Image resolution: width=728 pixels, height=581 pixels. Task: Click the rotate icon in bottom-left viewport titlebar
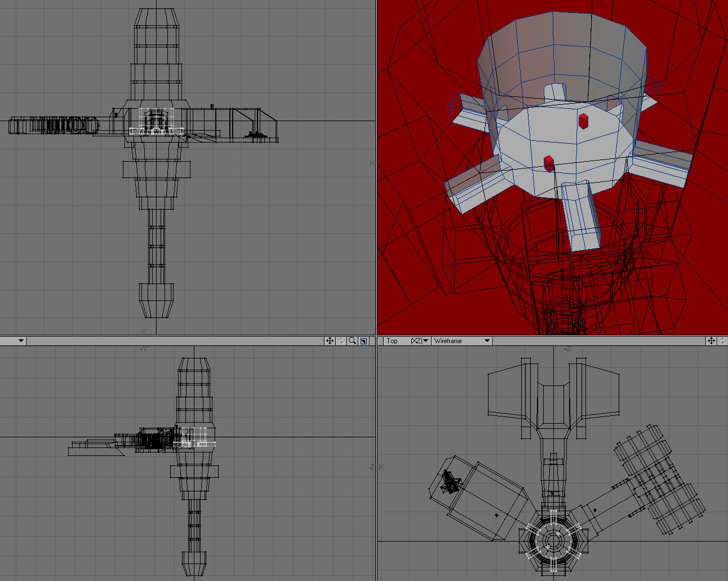coord(341,341)
